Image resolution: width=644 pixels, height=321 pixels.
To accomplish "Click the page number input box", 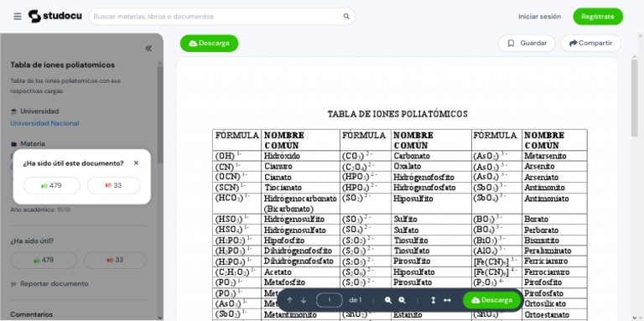I will (330, 300).
